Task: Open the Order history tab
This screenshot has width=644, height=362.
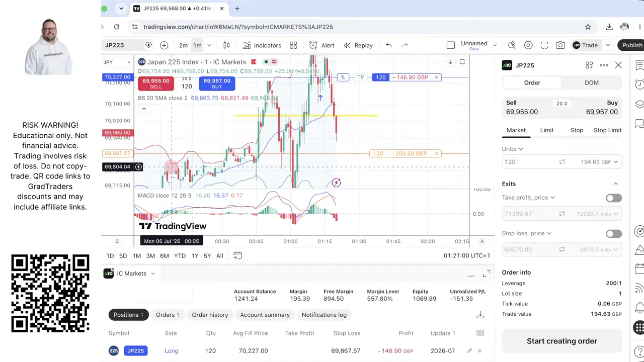Action: 210,315
